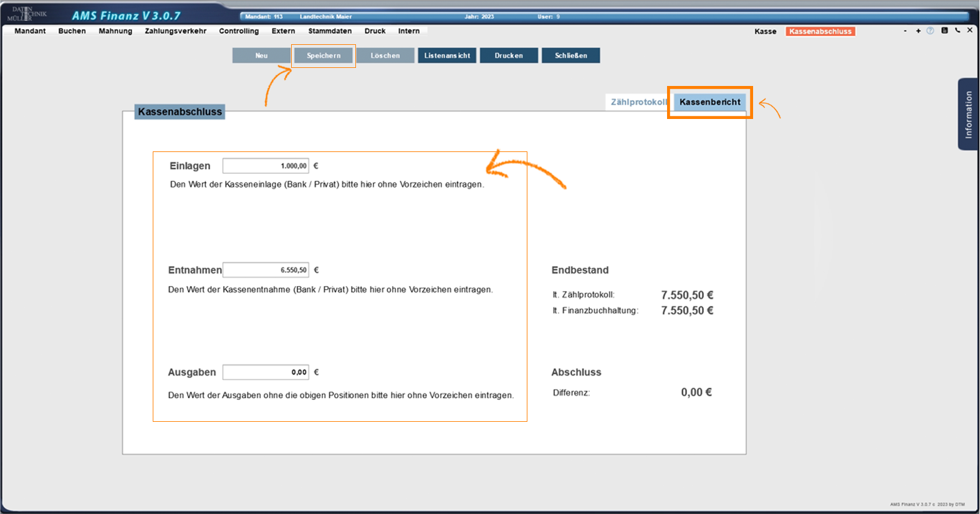Click the plus zoom icon
980x514 pixels.
pyautogui.click(x=918, y=31)
